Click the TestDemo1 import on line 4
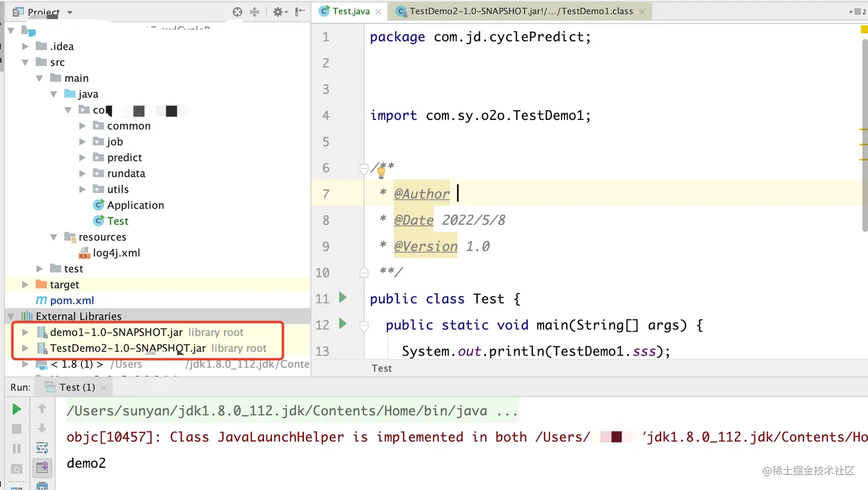This screenshot has width=868, height=490. (x=548, y=115)
